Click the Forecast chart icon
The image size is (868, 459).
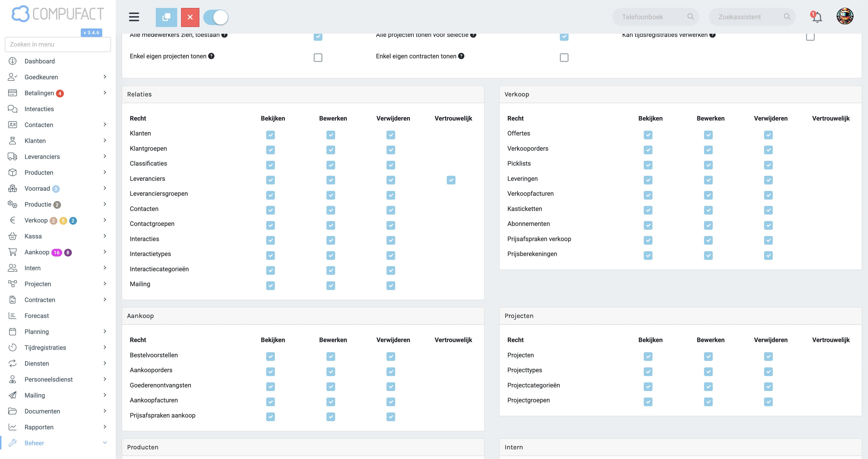tap(13, 315)
